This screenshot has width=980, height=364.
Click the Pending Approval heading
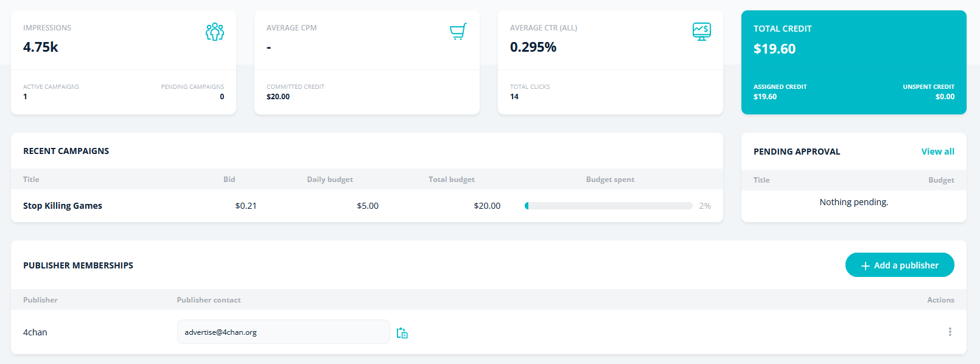click(x=797, y=152)
